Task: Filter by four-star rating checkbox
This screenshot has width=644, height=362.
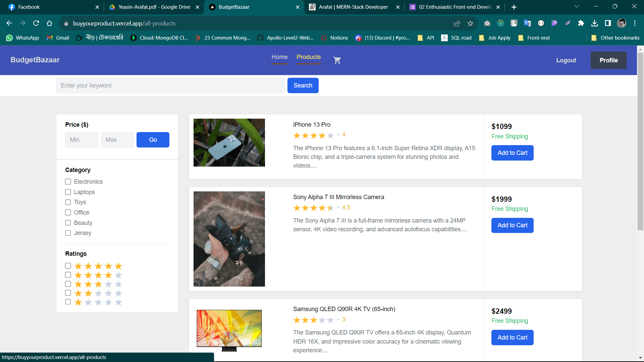Action: pyautogui.click(x=68, y=275)
